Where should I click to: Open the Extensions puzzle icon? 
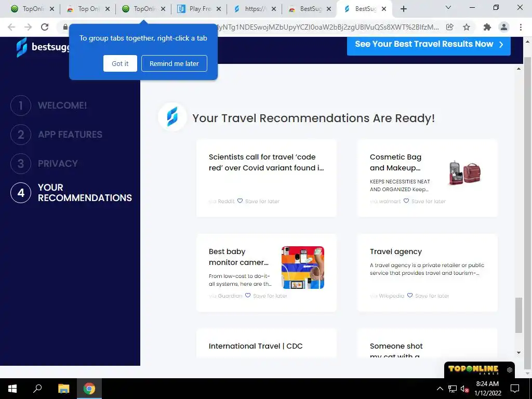click(x=487, y=27)
